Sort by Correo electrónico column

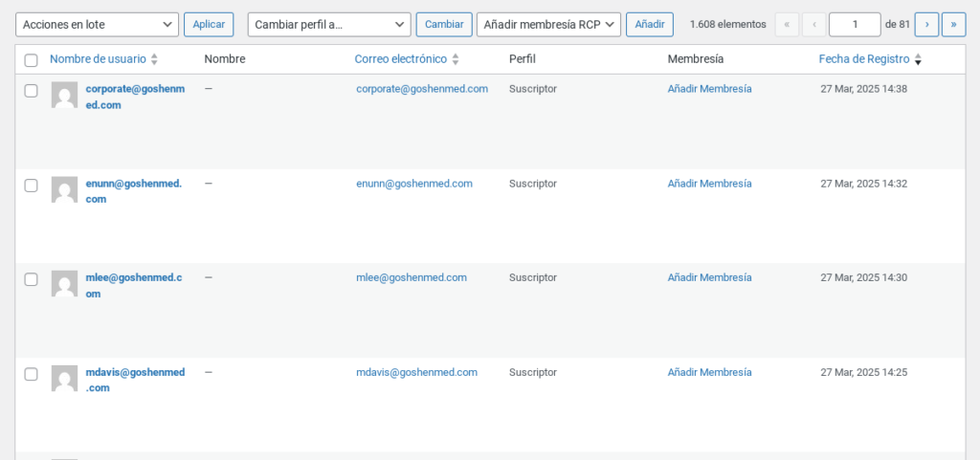point(401,58)
